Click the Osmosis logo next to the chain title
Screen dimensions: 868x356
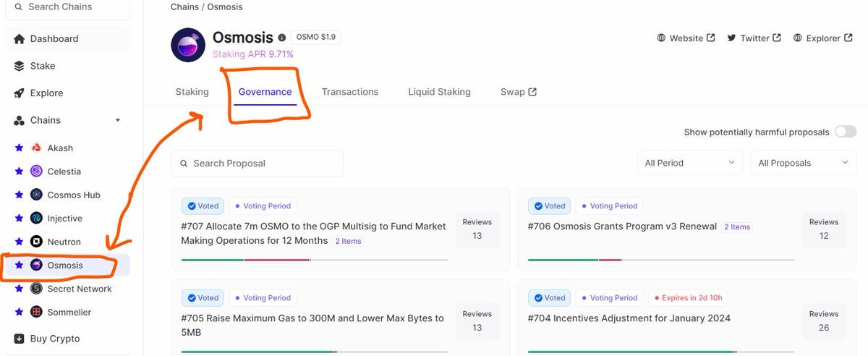[188, 45]
